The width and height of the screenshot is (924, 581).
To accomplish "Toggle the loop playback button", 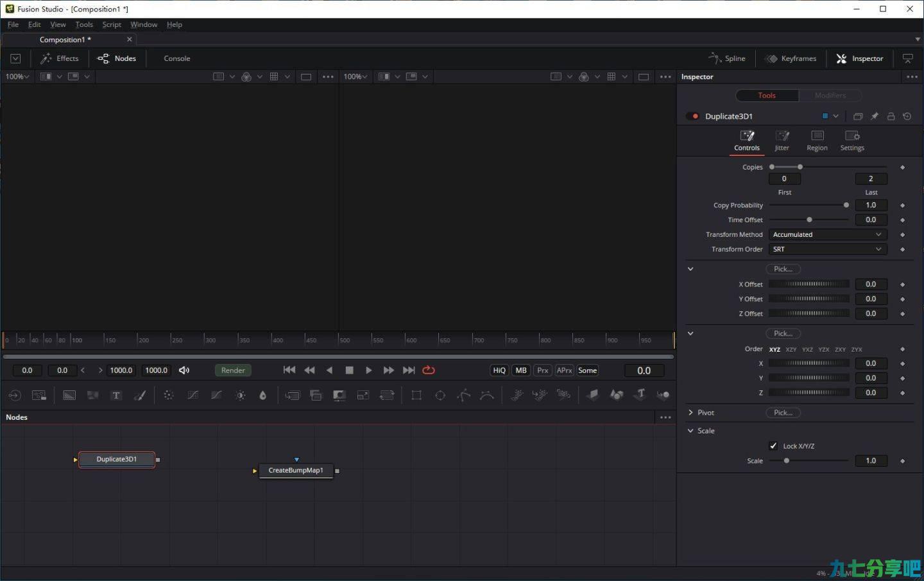I will coord(429,370).
